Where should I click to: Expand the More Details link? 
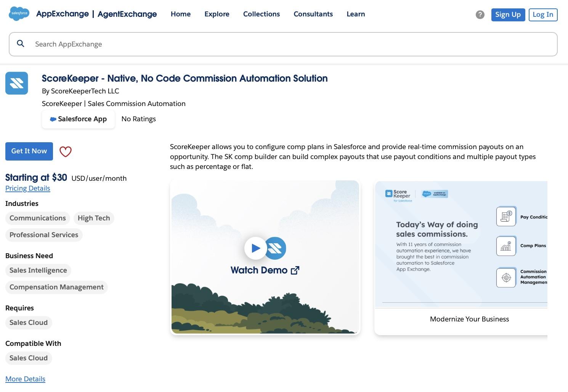point(25,379)
